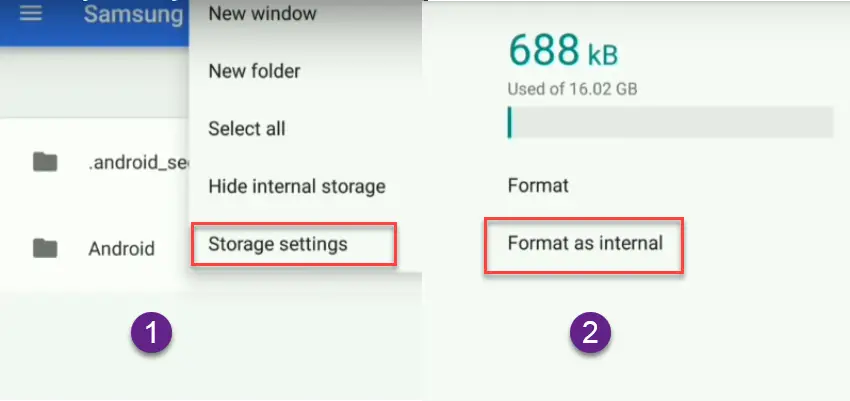
Task: Click the Samsung title in header
Action: click(133, 14)
